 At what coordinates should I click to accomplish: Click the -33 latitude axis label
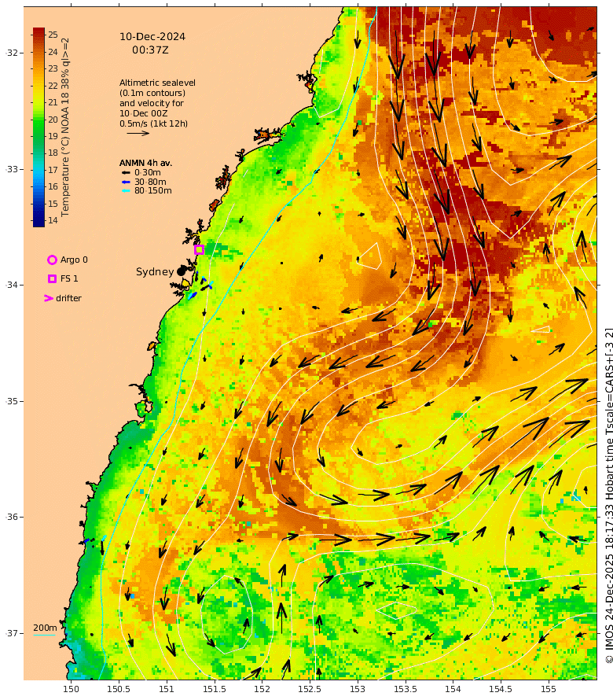pyautogui.click(x=12, y=169)
